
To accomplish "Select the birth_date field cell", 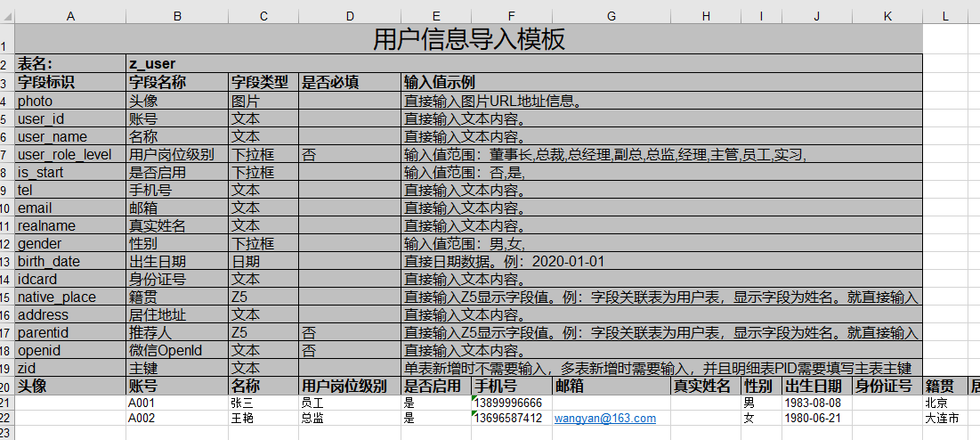I will 70,261.
